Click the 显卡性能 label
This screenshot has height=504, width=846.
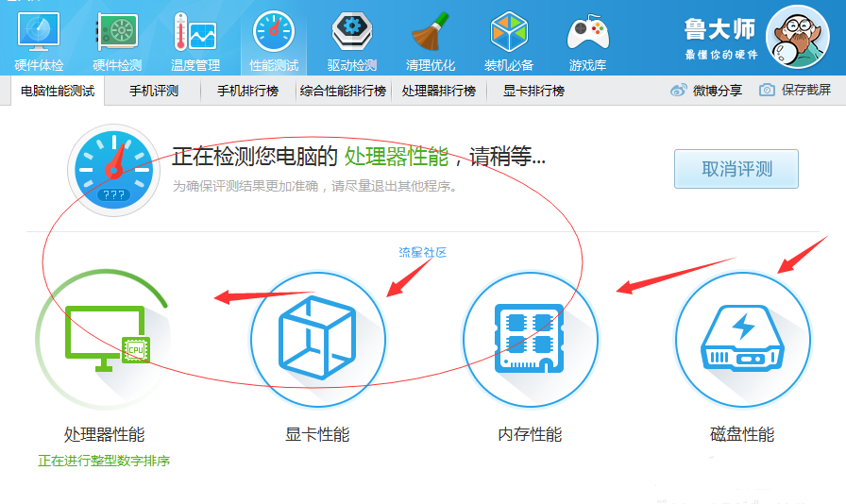click(x=317, y=434)
